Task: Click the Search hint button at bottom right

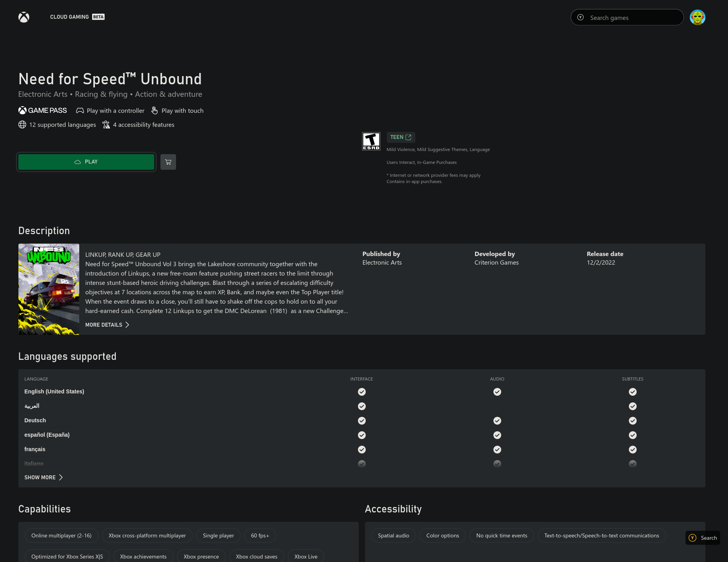Action: click(703, 538)
